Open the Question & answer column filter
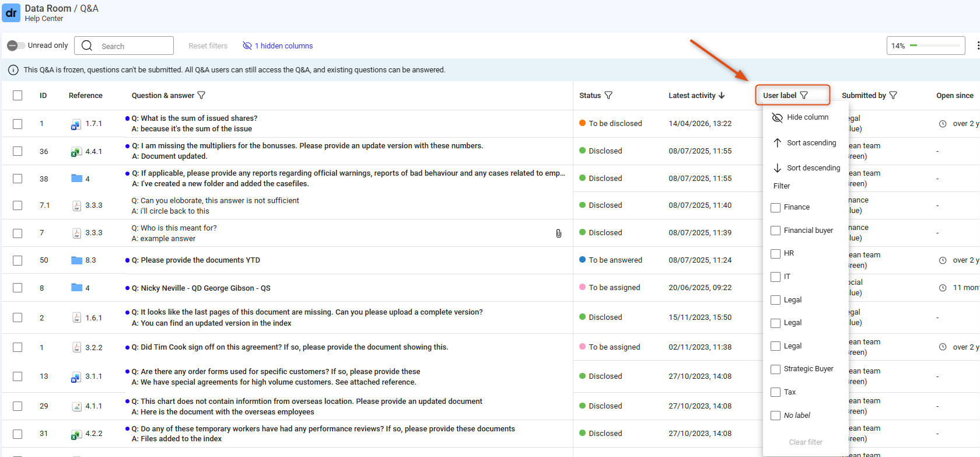This screenshot has height=457, width=980. [x=201, y=95]
